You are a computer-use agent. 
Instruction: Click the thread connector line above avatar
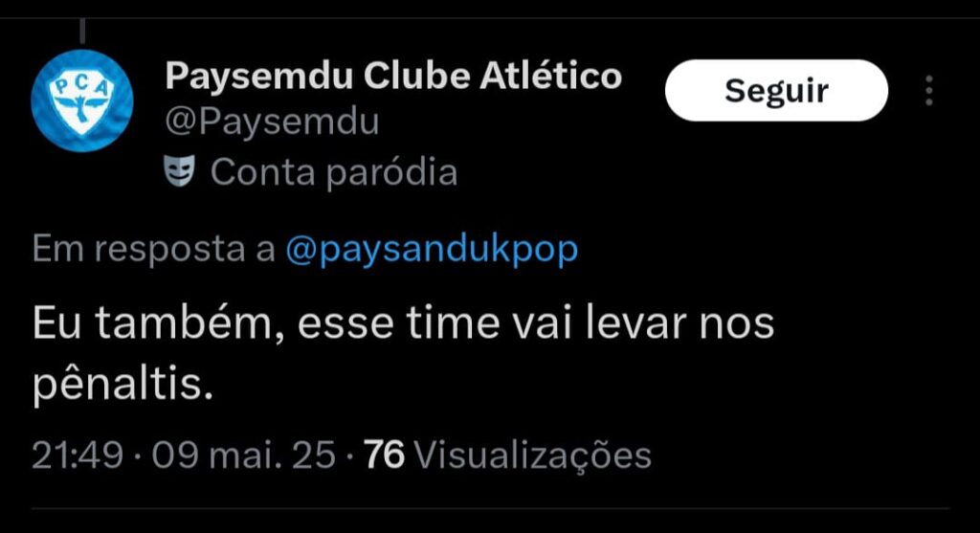click(x=82, y=32)
